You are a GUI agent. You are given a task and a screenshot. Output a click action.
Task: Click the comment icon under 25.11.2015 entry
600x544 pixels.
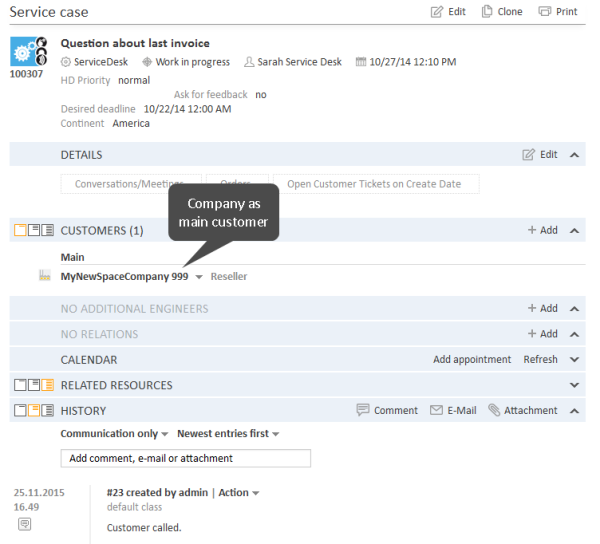tap(24, 524)
